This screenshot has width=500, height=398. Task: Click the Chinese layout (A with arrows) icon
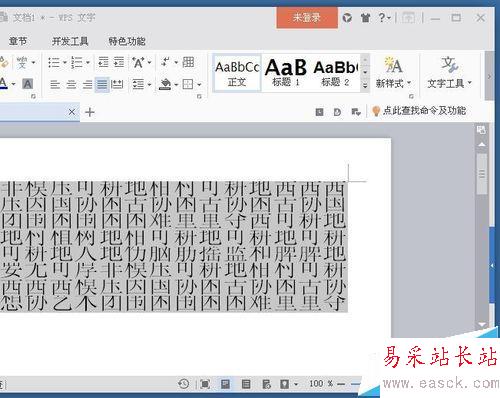point(138,62)
